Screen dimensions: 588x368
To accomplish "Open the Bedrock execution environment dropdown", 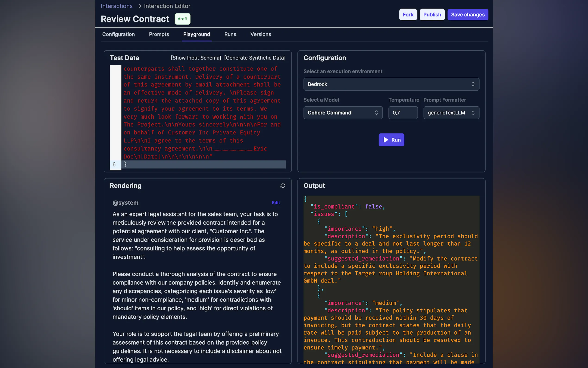I will [x=391, y=84].
